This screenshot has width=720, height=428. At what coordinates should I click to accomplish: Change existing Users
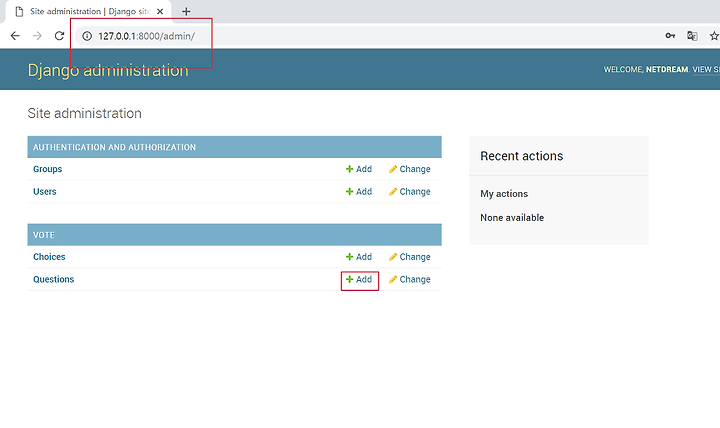[410, 191]
